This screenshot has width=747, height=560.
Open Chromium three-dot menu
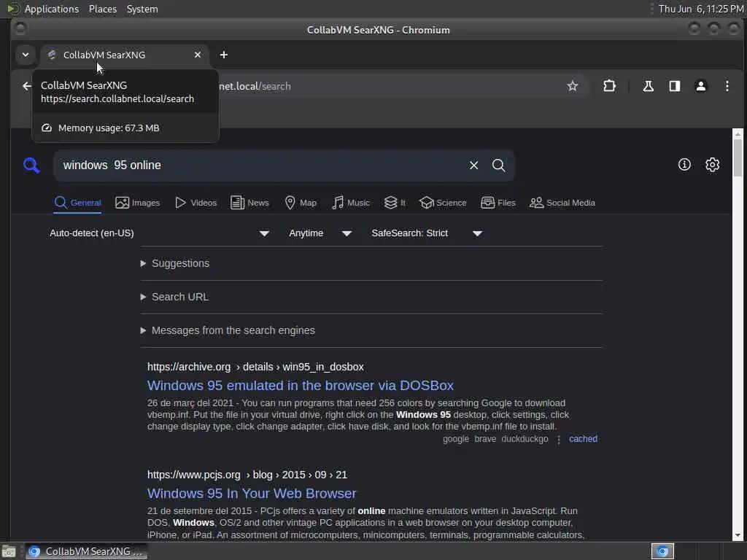tap(727, 86)
